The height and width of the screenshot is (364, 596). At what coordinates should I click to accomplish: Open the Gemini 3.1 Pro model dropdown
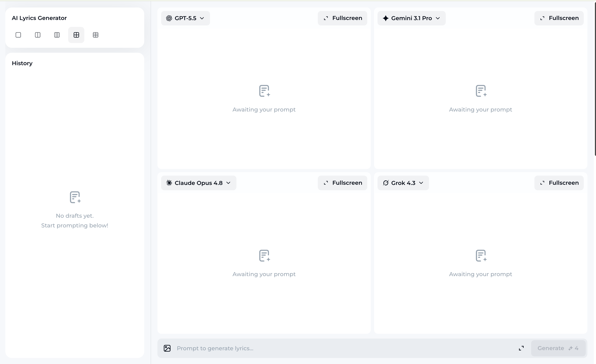(411, 18)
